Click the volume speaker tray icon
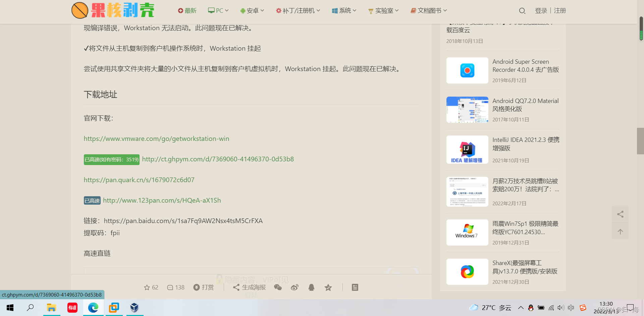The height and width of the screenshot is (316, 644). click(560, 308)
